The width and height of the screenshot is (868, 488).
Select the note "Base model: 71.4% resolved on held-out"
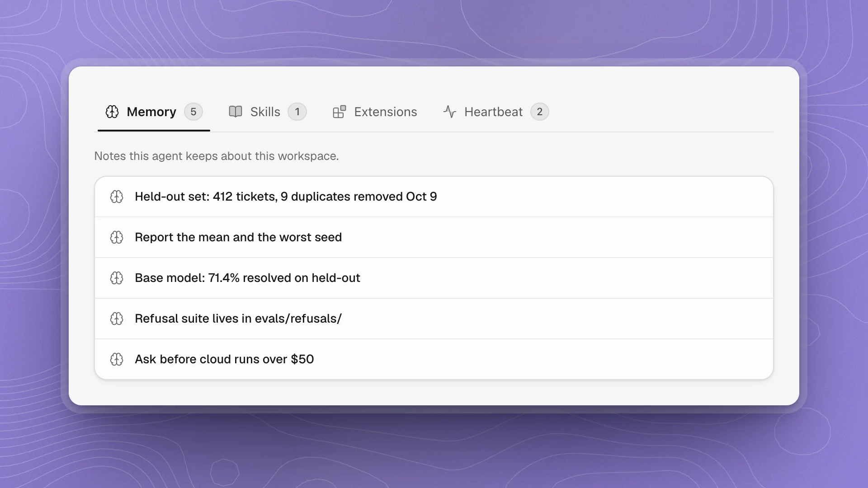pos(434,278)
